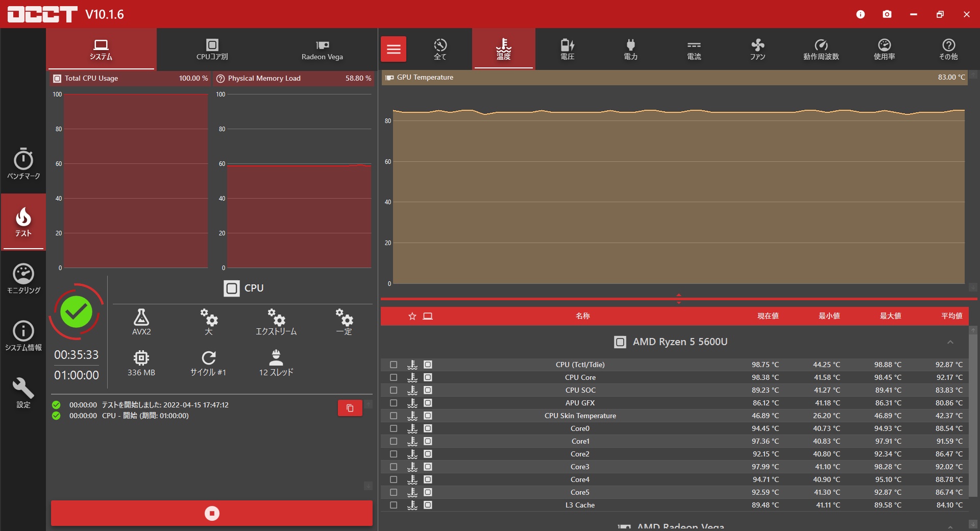Screen dimensions: 980x531
Task: Open the red hamburger menu button
Action: (x=394, y=49)
